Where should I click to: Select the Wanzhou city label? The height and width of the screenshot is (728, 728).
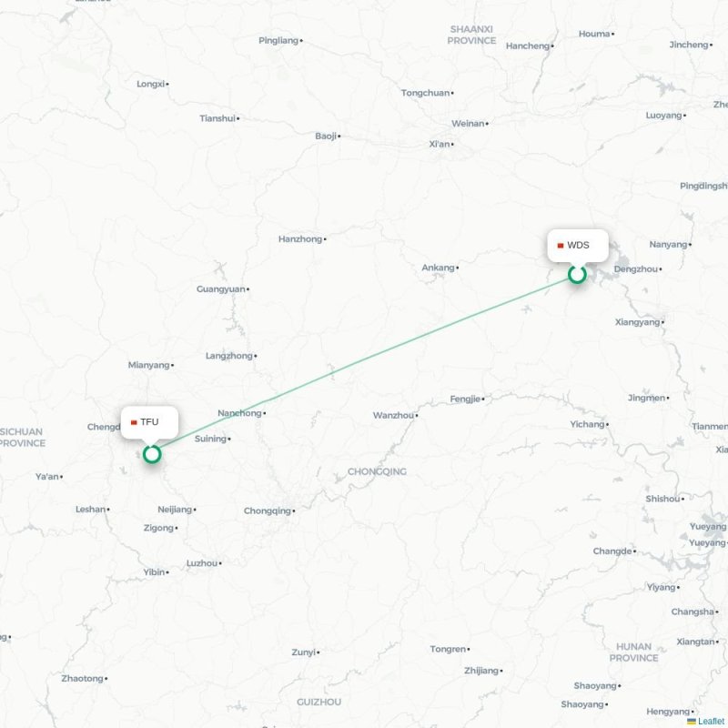[396, 415]
